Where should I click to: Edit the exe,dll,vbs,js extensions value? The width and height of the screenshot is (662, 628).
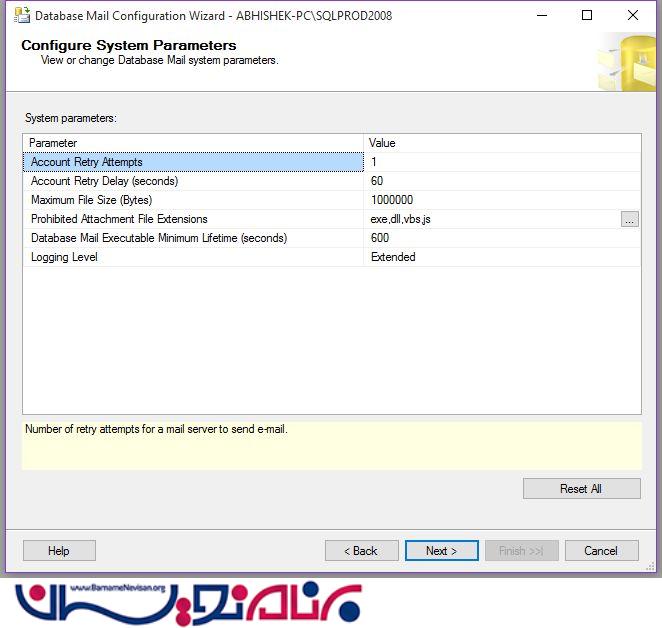[x=492, y=219]
